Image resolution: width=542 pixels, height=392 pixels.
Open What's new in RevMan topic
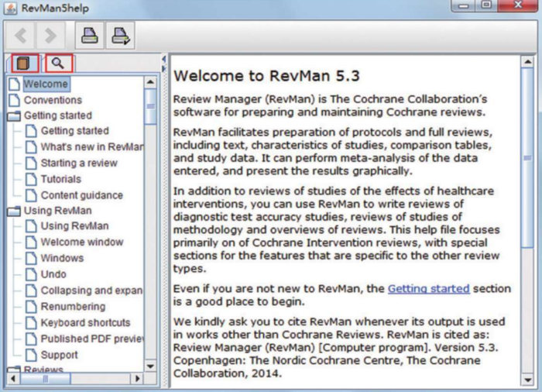(x=92, y=146)
